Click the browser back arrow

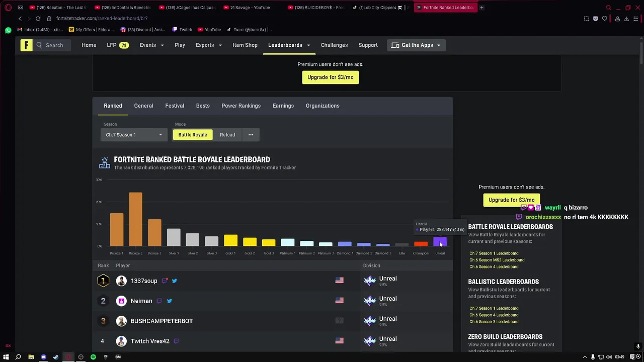pyautogui.click(x=20, y=19)
